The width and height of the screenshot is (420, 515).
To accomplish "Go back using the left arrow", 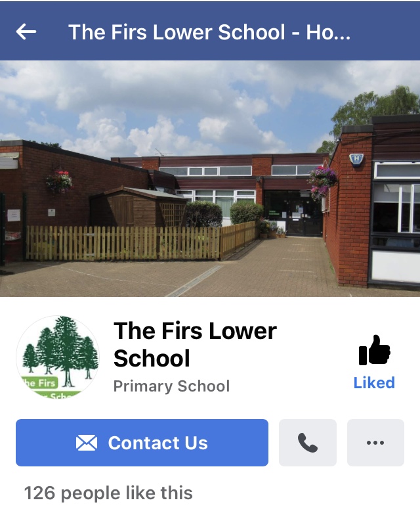I will [26, 32].
